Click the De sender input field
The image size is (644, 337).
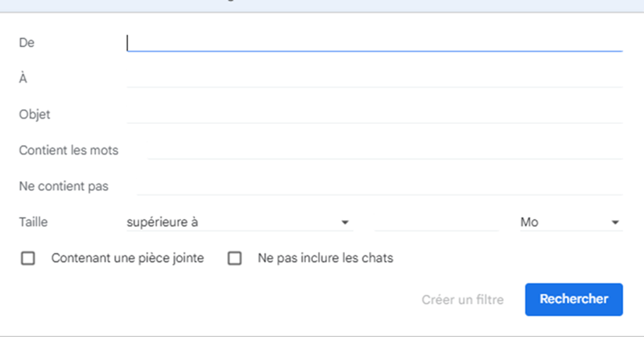click(375, 42)
